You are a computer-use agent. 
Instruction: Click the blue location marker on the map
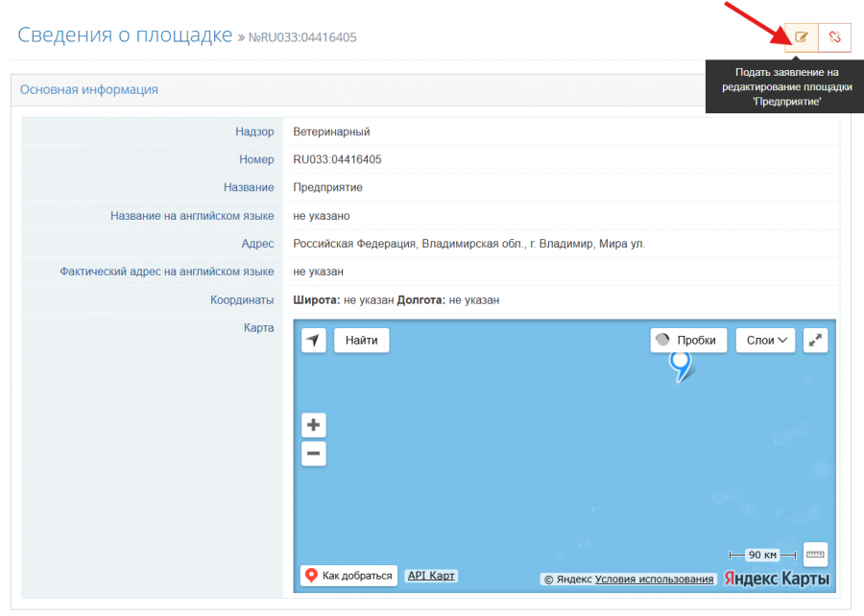[681, 364]
